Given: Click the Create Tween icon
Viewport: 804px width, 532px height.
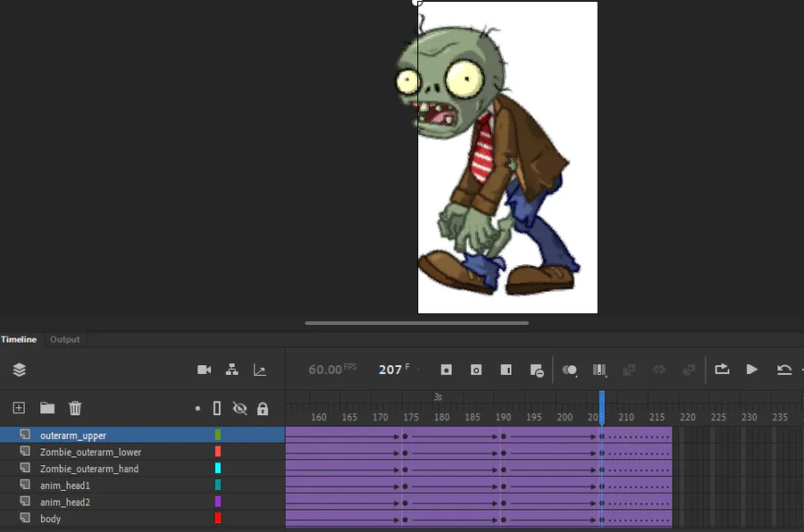Looking at the screenshot, I should [629, 370].
